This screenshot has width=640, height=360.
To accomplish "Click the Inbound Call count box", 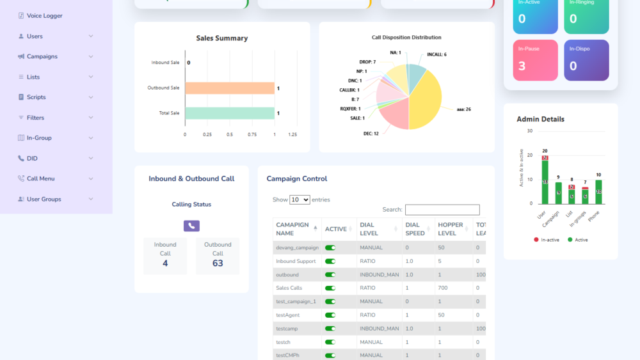I will [165, 256].
